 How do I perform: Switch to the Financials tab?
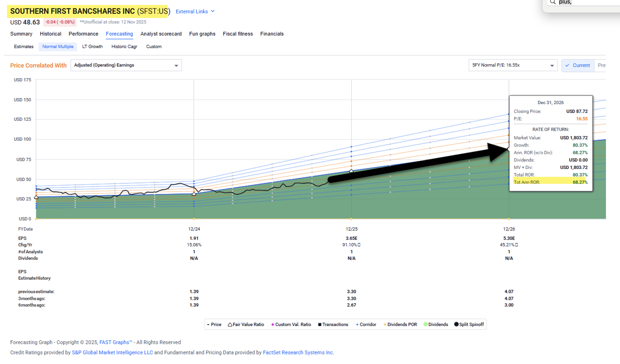coord(272,34)
